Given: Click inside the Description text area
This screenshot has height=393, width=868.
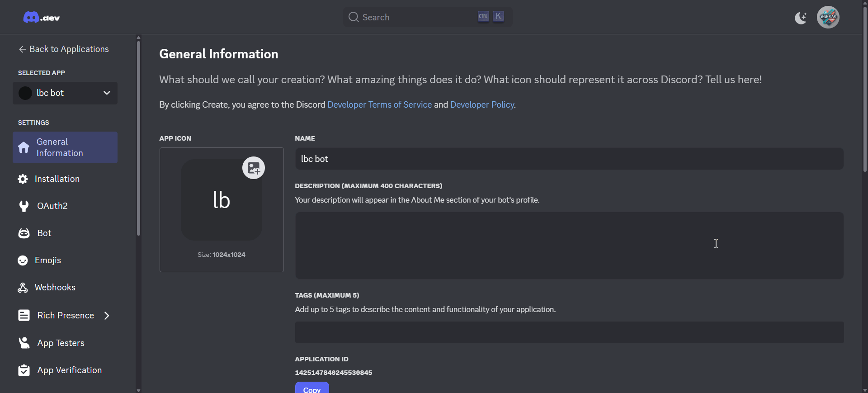Looking at the screenshot, I should coord(569,246).
